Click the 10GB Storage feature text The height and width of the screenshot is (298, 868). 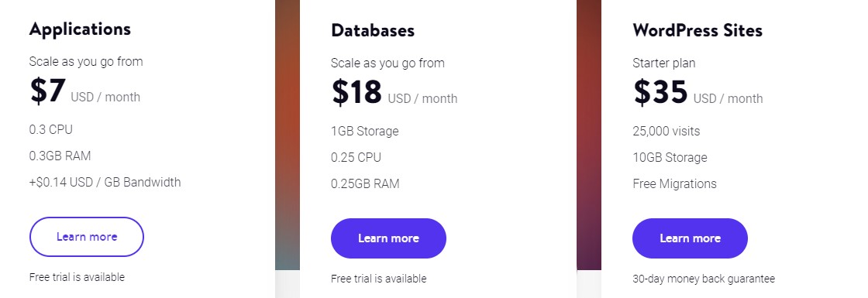(670, 158)
